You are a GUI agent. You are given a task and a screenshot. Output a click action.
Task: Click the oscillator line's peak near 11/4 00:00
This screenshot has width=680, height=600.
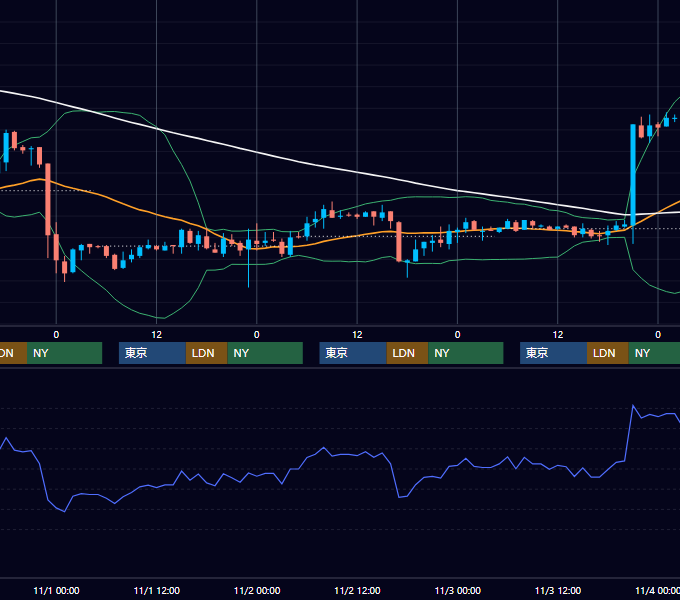point(633,405)
